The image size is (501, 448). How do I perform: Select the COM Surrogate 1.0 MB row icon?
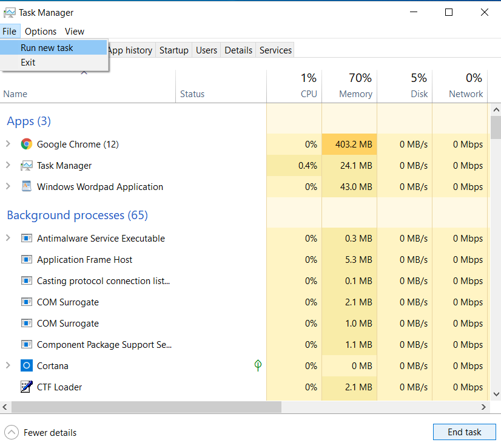[x=27, y=323]
